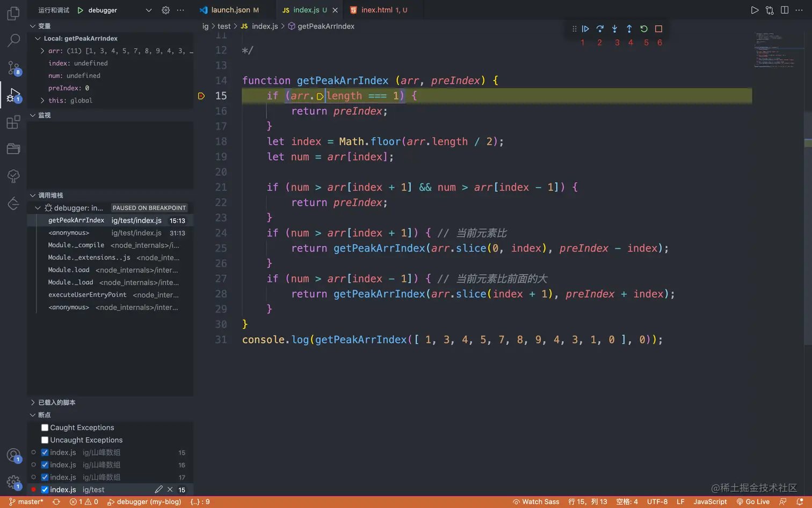Open the Run and Debug view
The width and height of the screenshot is (812, 508).
tap(13, 96)
